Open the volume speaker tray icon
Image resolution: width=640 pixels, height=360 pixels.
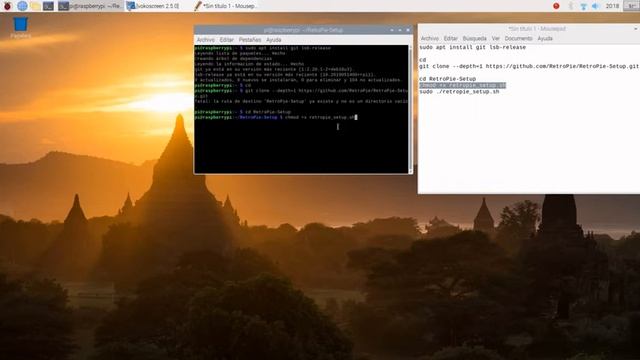pos(595,6)
